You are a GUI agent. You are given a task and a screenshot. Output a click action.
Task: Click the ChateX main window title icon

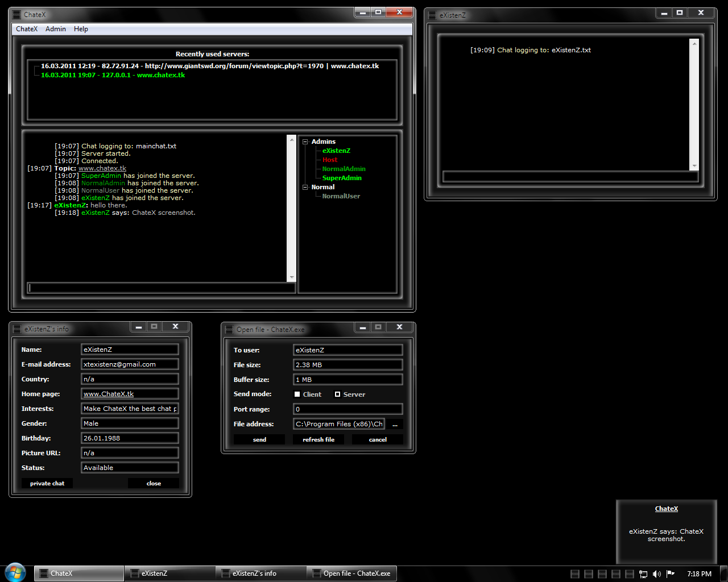tap(17, 15)
